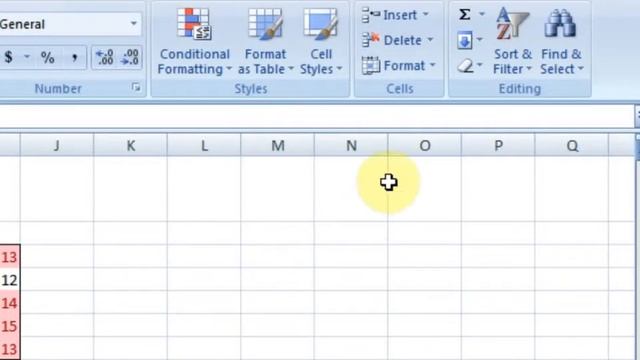The width and height of the screenshot is (640, 360).
Task: Expand Clear dropdown arrow
Action: [x=480, y=65]
